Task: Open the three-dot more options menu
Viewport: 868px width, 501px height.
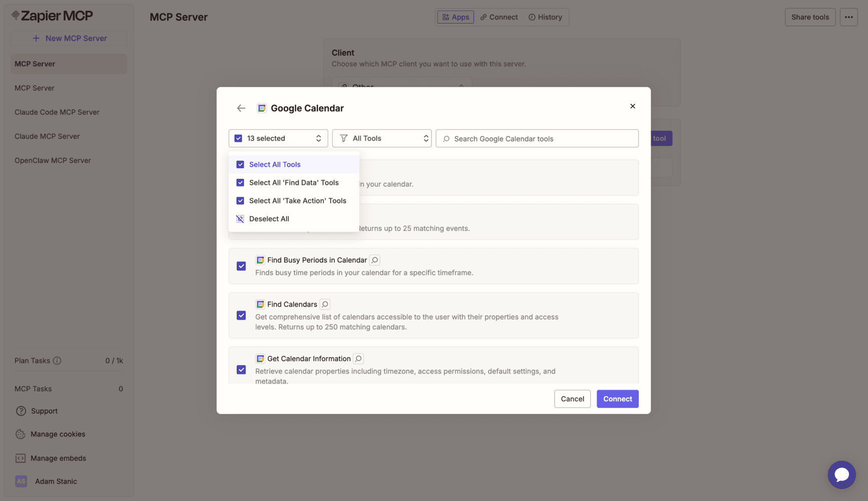Action: tap(848, 17)
